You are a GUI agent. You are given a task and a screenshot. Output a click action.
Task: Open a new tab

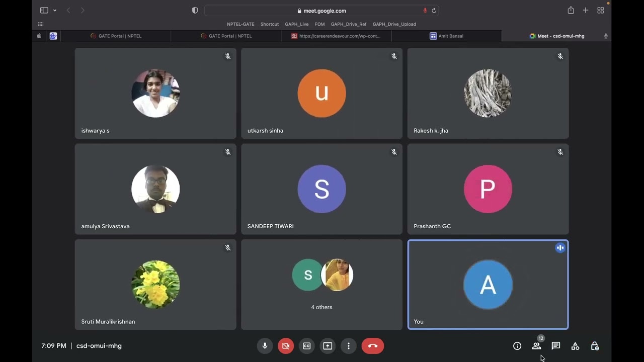[585, 11]
